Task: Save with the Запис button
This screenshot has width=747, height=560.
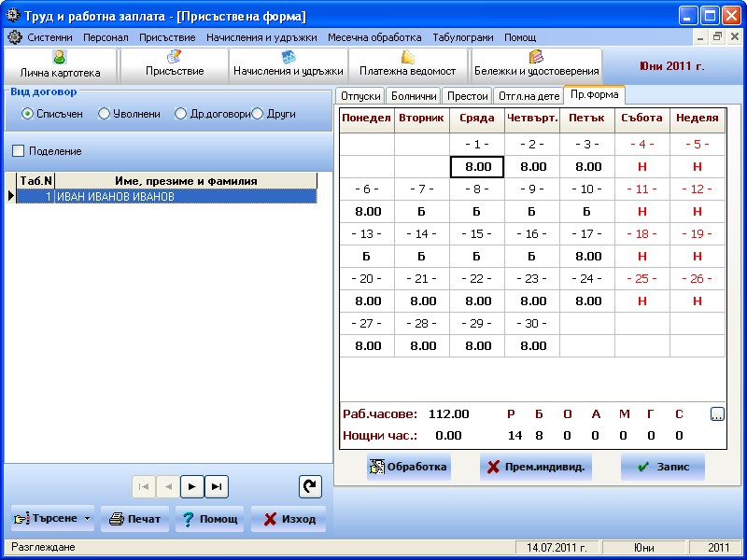Action: pos(663,467)
